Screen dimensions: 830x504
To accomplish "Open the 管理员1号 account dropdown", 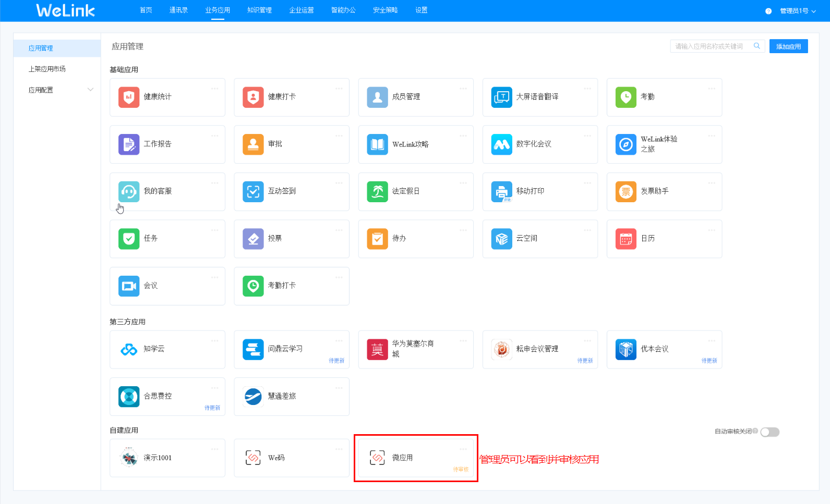I will tap(798, 11).
